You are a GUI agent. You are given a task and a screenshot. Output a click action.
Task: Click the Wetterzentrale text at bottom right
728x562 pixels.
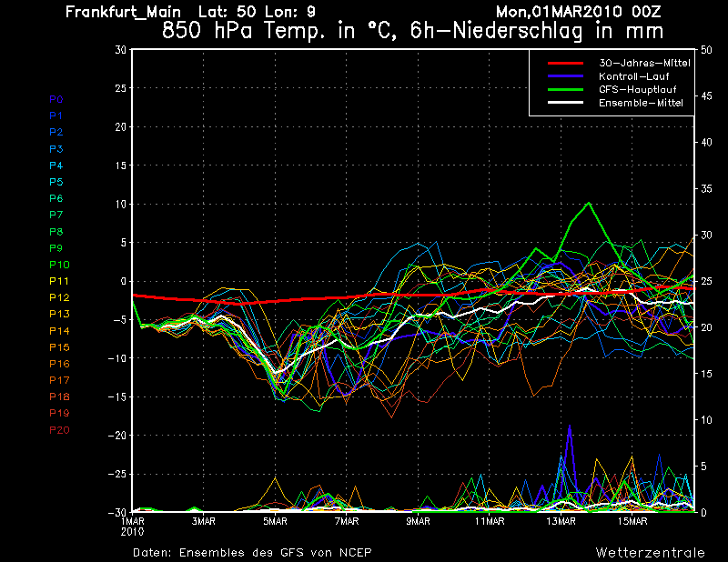pos(650,552)
